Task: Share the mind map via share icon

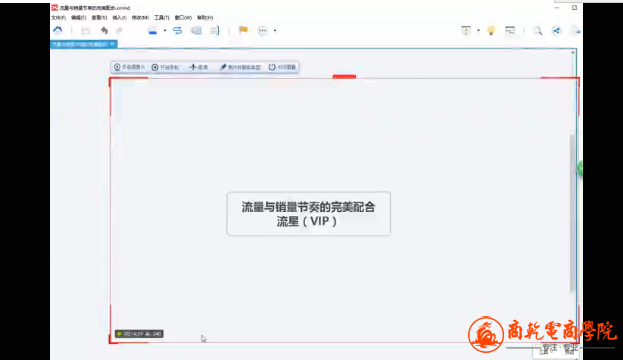Action: click(557, 31)
